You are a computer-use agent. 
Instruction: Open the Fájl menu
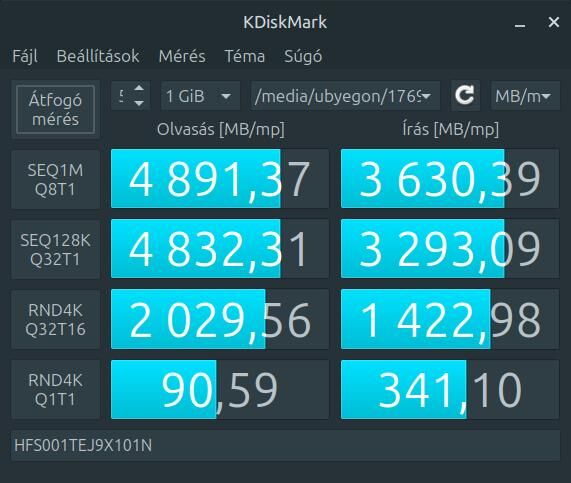[x=25, y=56]
